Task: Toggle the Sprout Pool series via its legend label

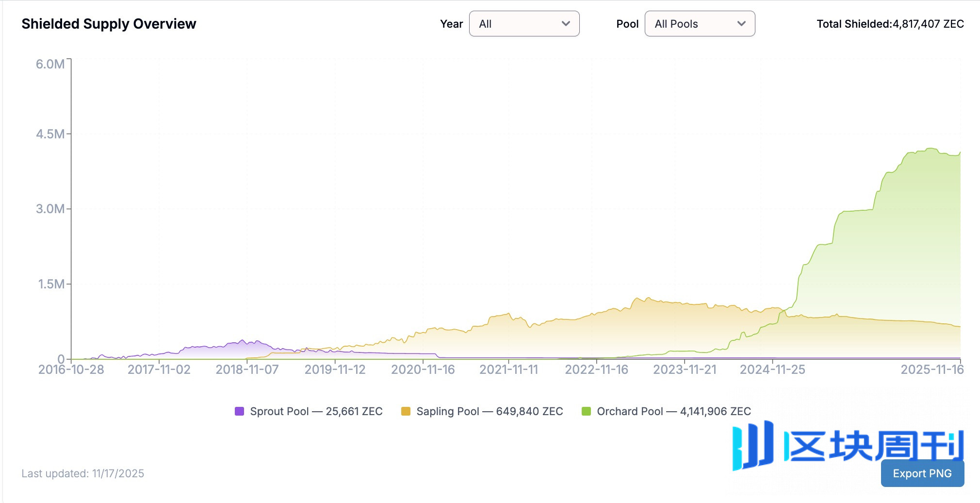Action: click(x=316, y=411)
